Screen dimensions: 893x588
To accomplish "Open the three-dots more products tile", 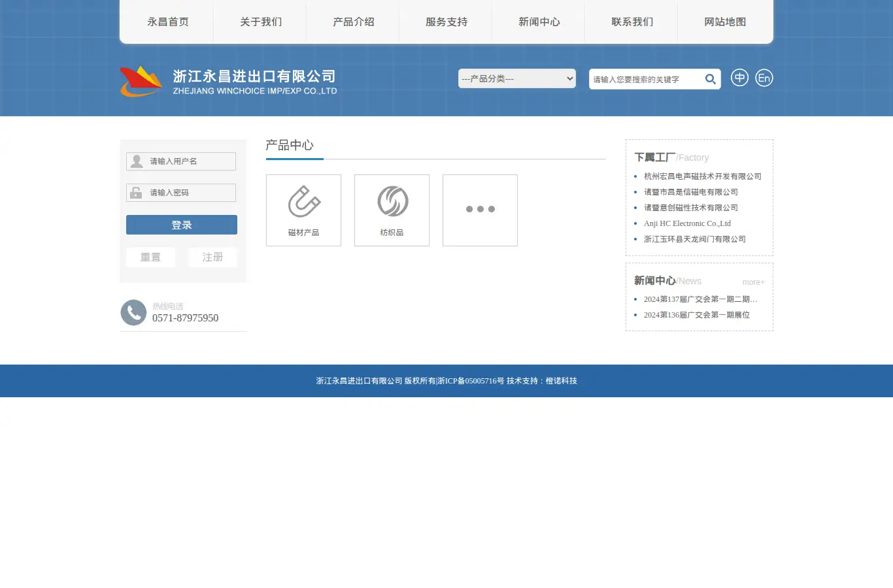I will pos(480,210).
